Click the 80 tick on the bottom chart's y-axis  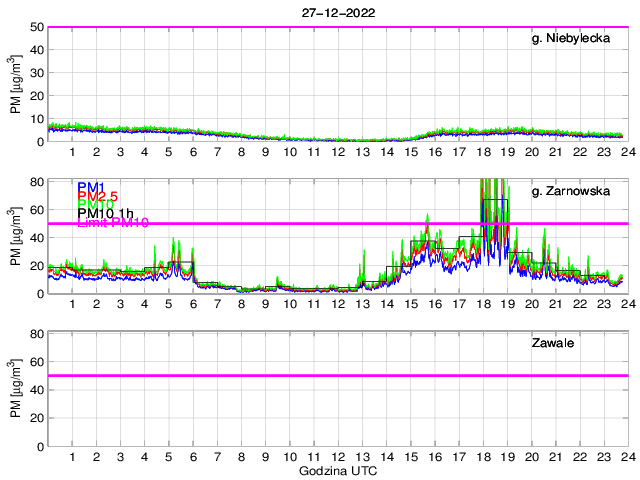pyautogui.click(x=35, y=333)
